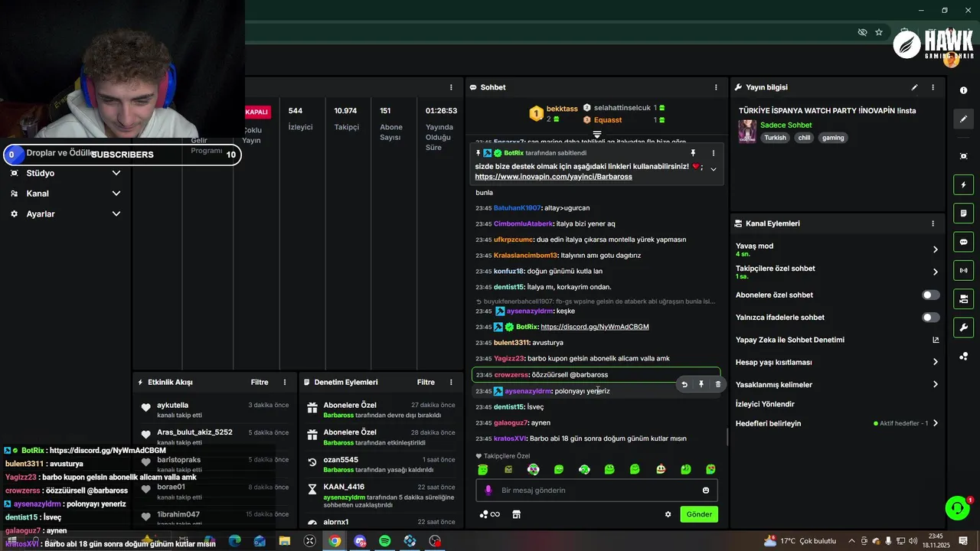980x551 pixels.
Task: Click the wrench quick action in right sidebar
Action: click(963, 328)
